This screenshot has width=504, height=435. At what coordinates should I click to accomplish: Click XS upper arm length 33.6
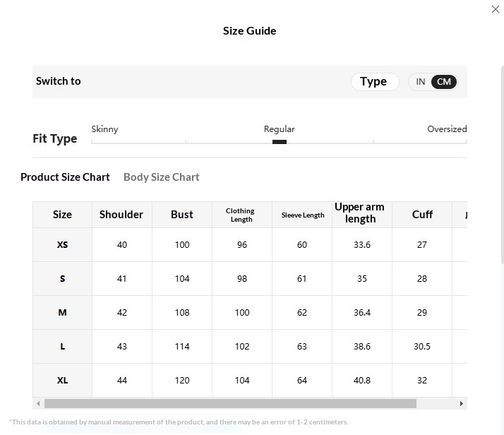(x=362, y=245)
